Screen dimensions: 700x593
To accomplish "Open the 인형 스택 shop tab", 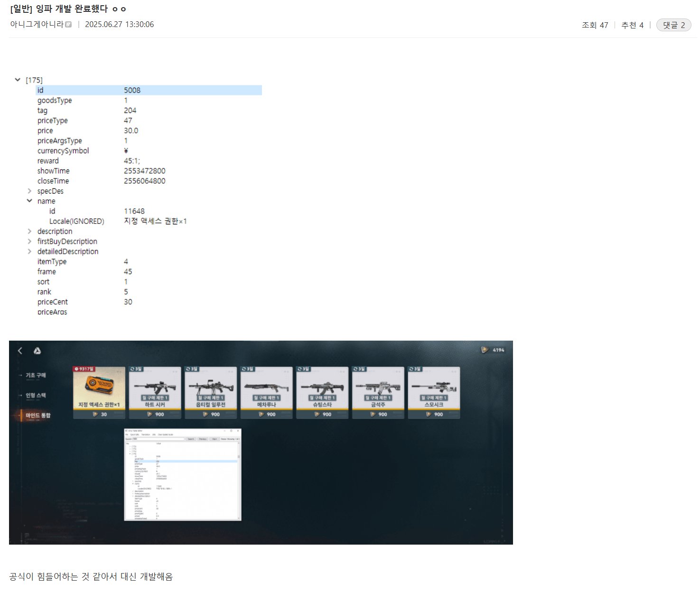I will 36,395.
